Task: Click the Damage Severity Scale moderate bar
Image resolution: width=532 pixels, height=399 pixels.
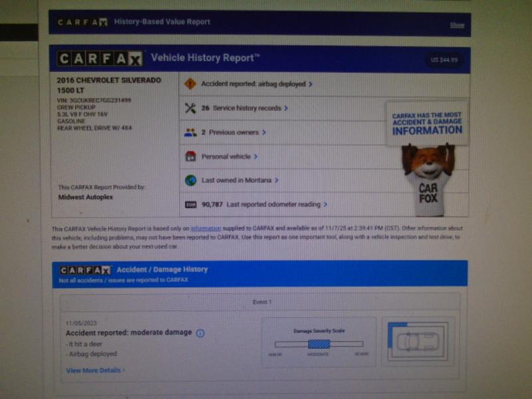Action: tap(319, 344)
